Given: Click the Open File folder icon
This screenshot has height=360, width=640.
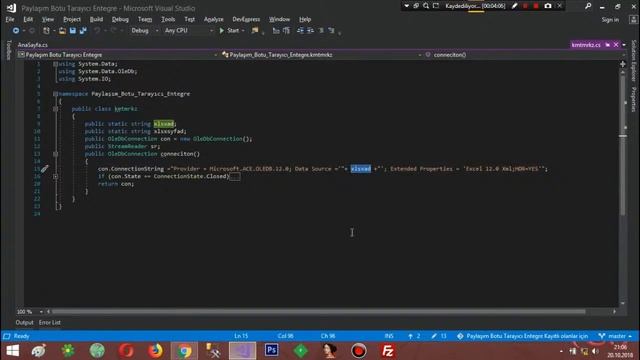Looking at the screenshot, I should coord(62,31).
